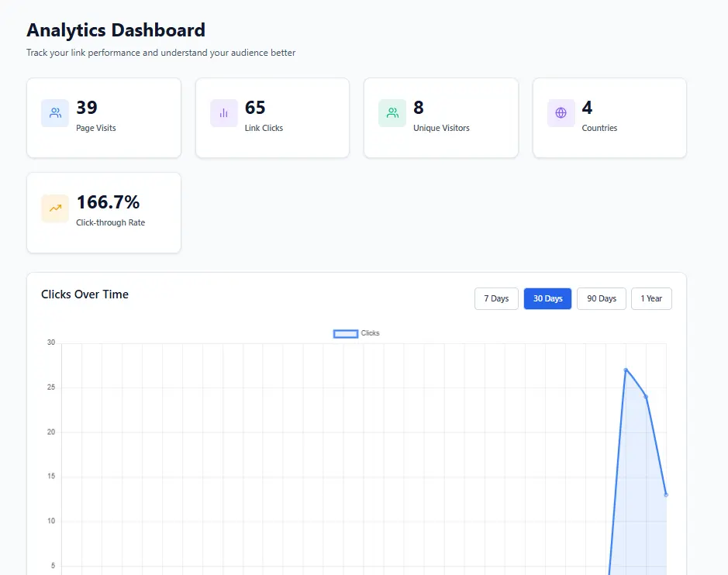Click the Page Visits users icon
728x575 pixels.
coord(55,113)
